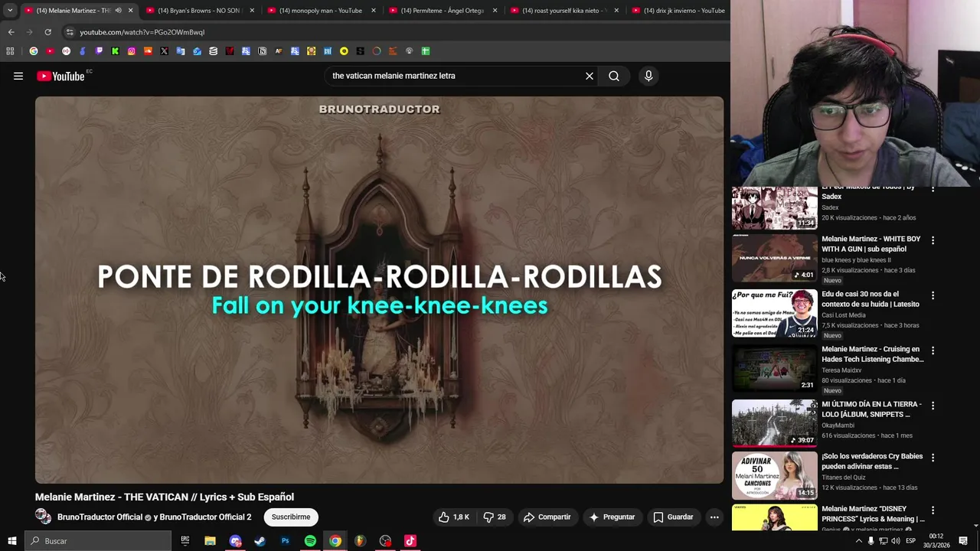This screenshot has height=551, width=980.
Task: Click the browser address bar URL
Action: tap(142, 32)
